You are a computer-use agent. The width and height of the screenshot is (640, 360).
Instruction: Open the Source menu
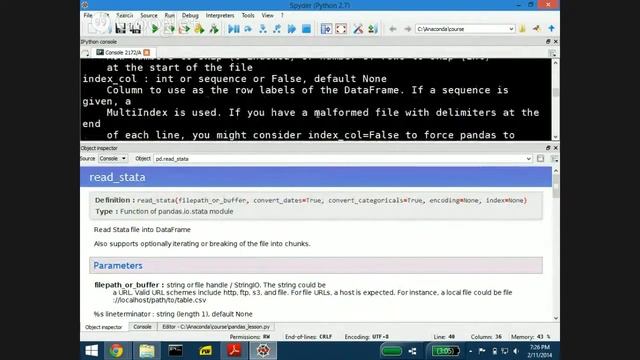tap(149, 16)
